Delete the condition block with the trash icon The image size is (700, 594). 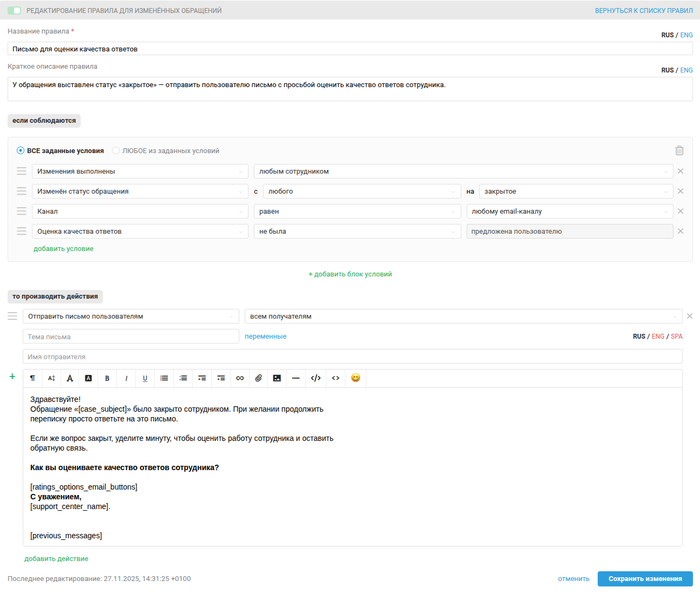(x=679, y=150)
